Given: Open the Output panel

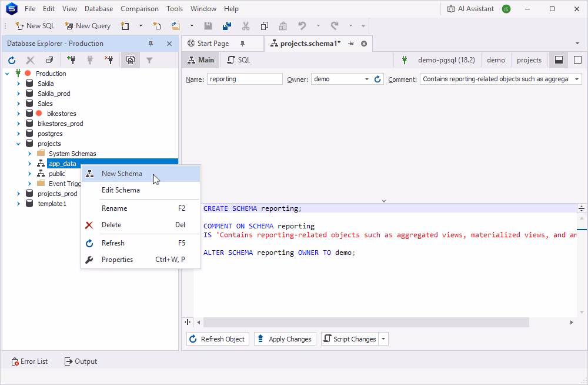Looking at the screenshot, I should (x=81, y=361).
